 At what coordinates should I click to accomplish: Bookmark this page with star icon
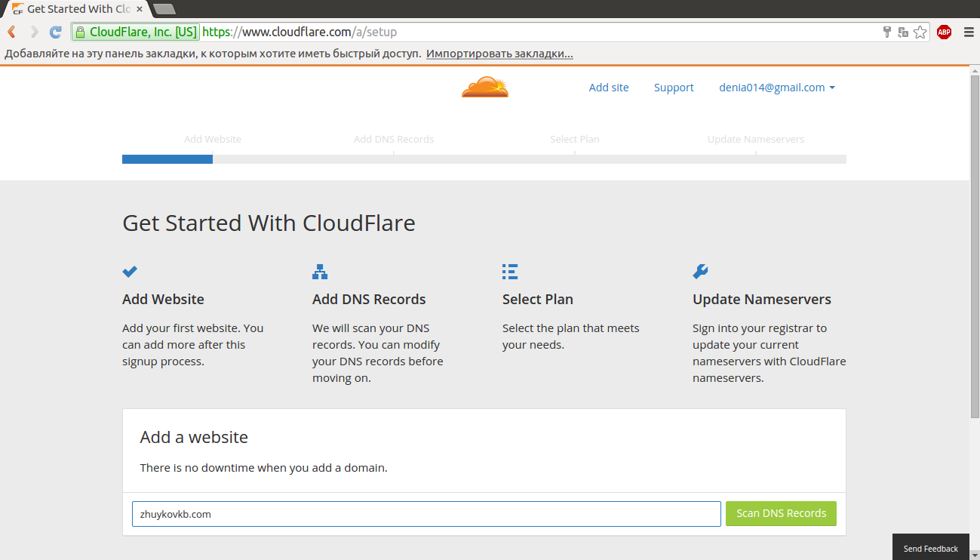(x=920, y=32)
